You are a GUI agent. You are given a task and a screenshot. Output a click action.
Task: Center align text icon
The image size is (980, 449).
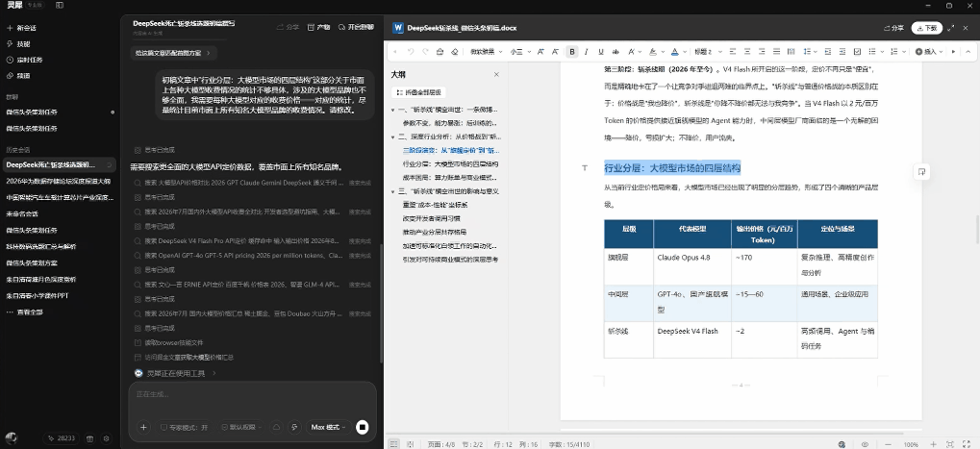tap(747, 52)
